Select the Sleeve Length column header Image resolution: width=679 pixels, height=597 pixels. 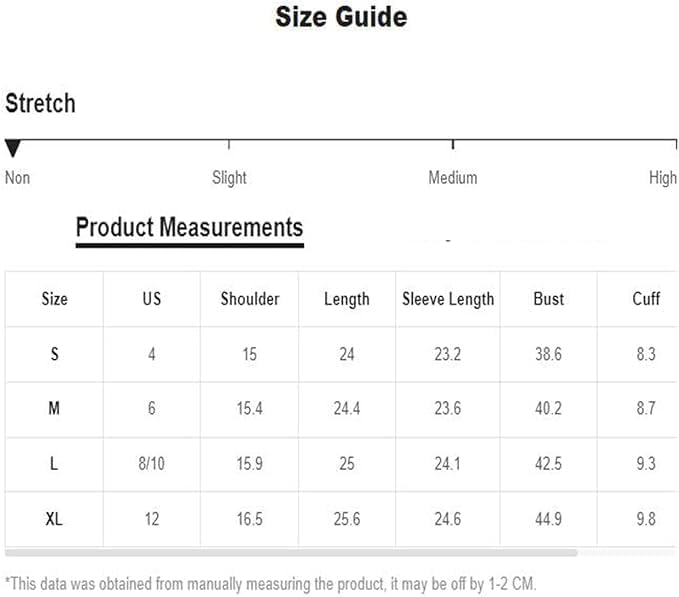[448, 300]
